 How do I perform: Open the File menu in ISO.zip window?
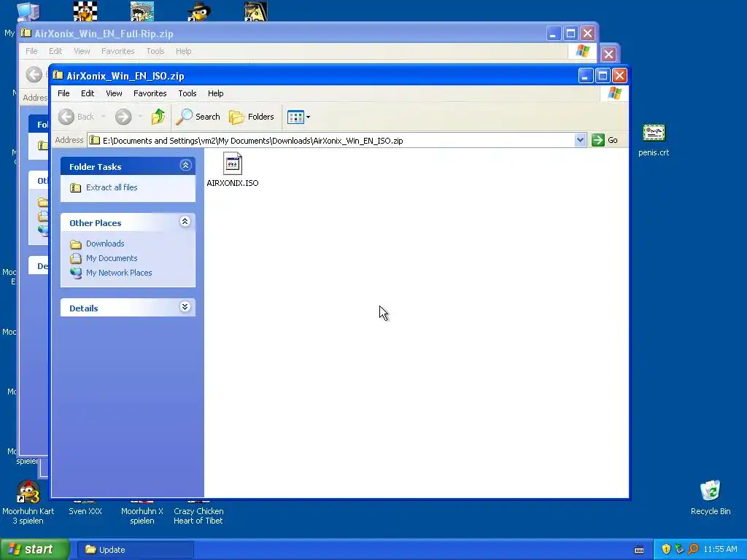(63, 93)
